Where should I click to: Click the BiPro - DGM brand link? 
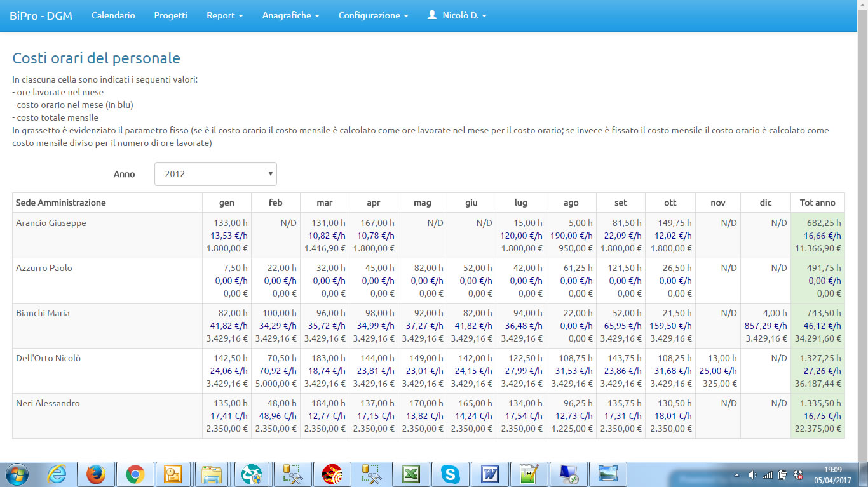point(41,15)
